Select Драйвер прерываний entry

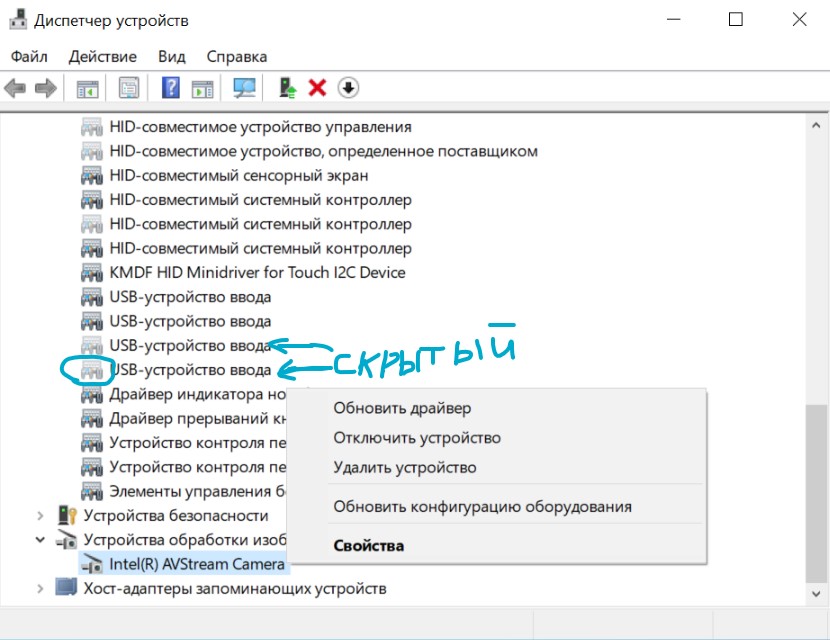[197, 419]
